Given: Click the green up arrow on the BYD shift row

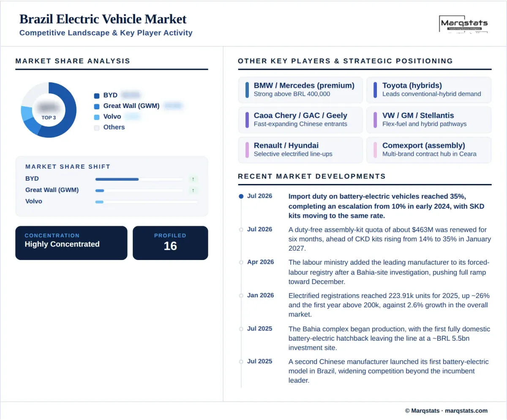Looking at the screenshot, I should (x=193, y=179).
